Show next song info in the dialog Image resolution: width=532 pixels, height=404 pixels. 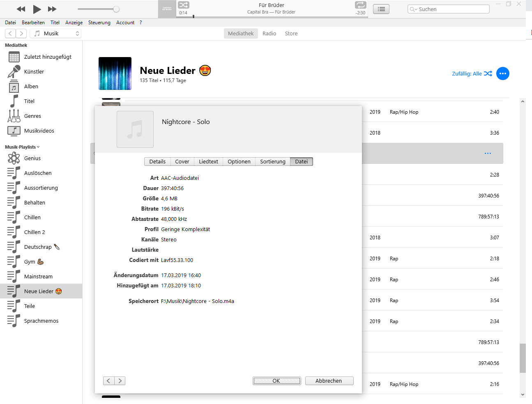pyautogui.click(x=120, y=381)
